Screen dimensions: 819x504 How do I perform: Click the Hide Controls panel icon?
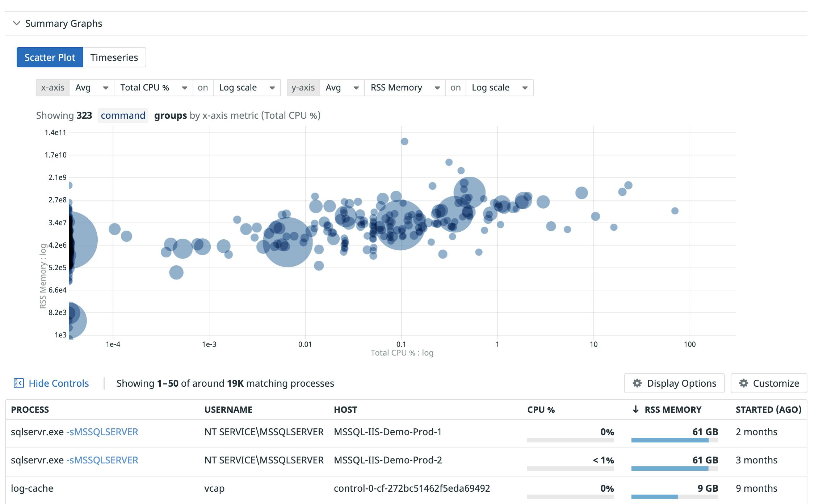tap(19, 383)
